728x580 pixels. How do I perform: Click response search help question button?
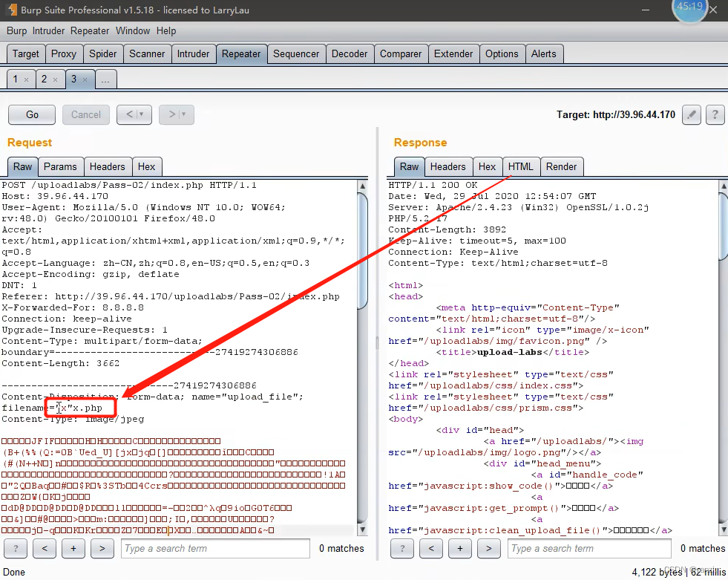point(402,548)
